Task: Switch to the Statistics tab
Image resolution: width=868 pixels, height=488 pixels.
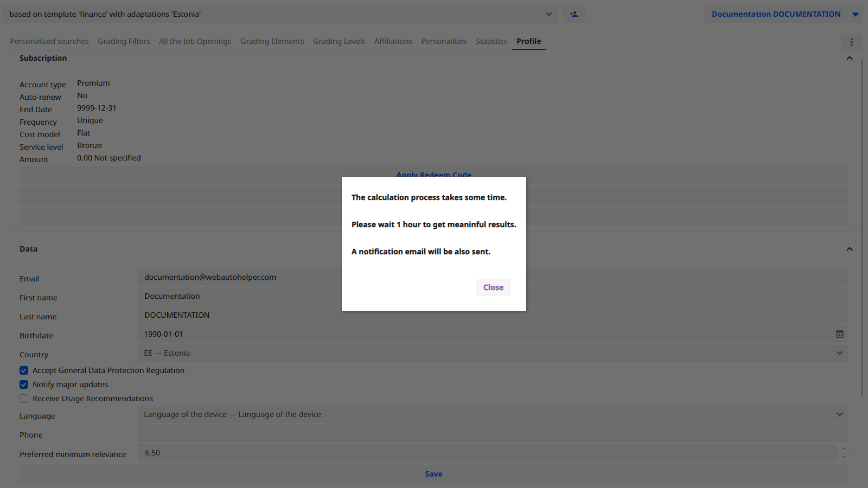Action: click(491, 42)
